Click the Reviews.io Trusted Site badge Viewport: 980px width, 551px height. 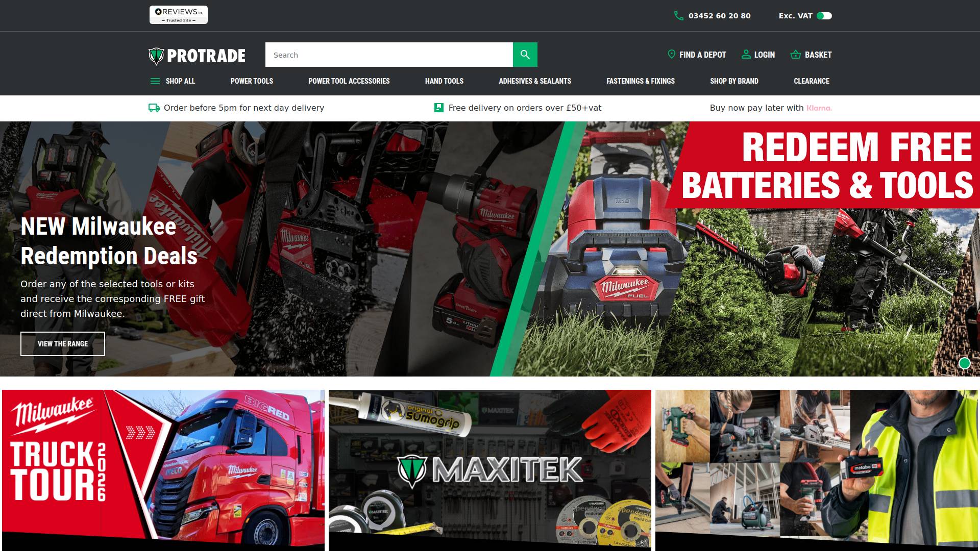click(x=178, y=15)
